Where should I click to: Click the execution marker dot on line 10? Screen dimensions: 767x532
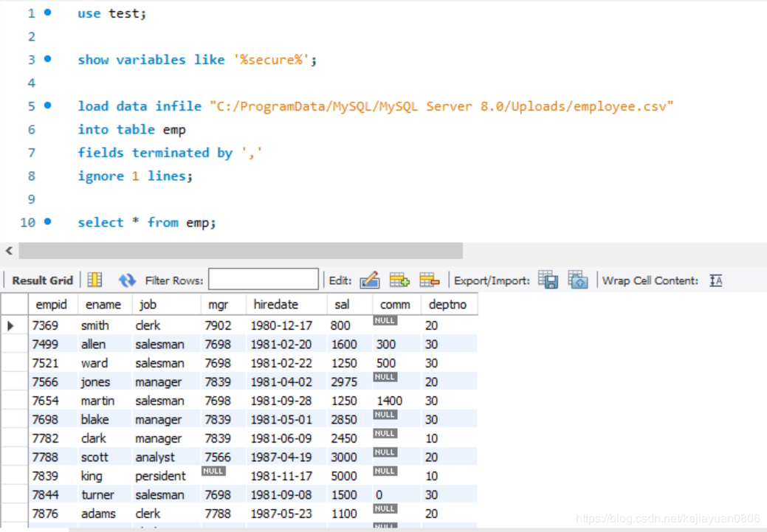46,222
